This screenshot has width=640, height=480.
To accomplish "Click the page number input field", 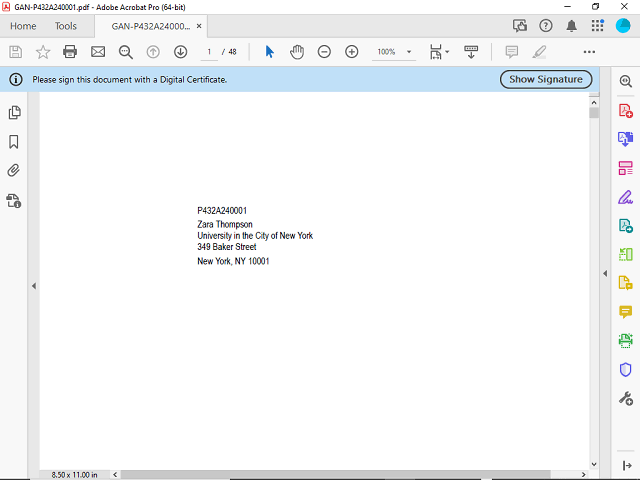I will 209,52.
